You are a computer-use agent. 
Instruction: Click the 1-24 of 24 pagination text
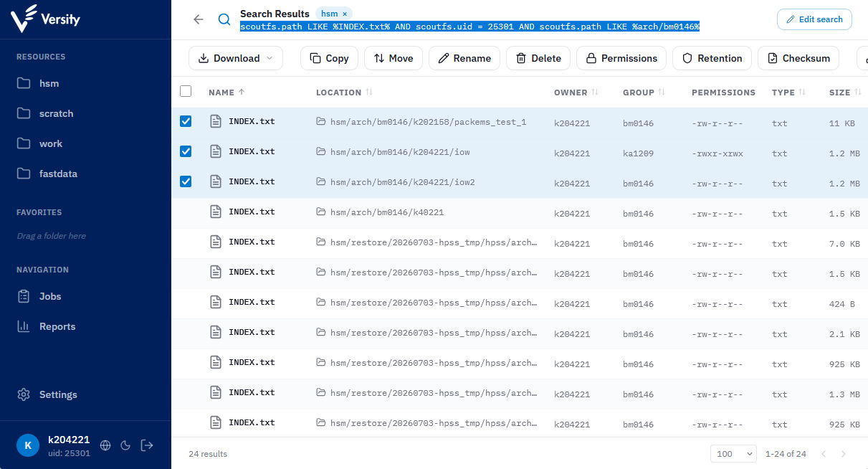[786, 454]
